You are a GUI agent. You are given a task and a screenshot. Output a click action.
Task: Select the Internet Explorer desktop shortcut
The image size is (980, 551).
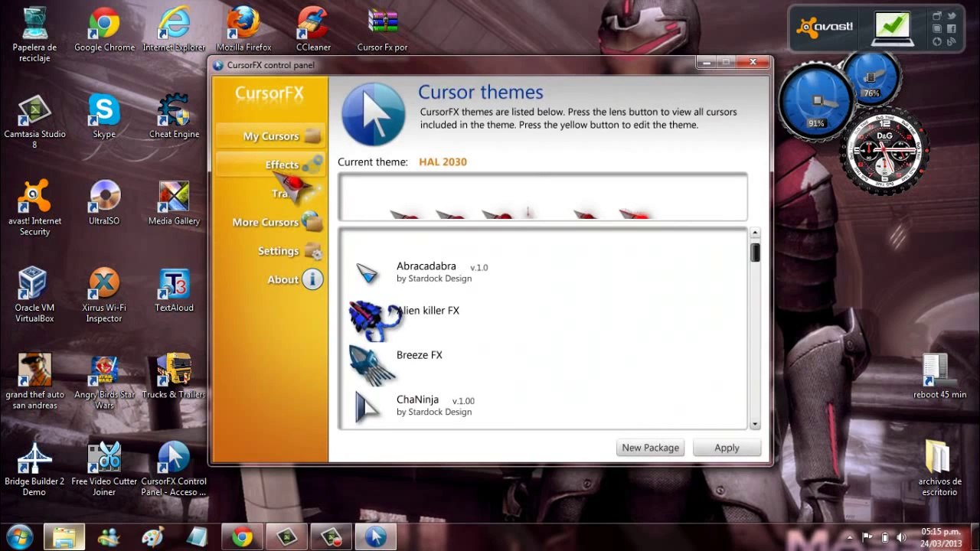[x=174, y=31]
